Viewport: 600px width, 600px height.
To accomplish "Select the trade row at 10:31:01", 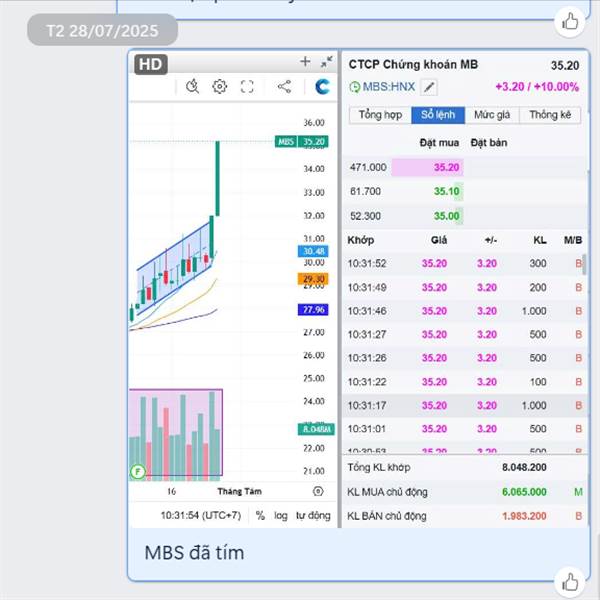I will click(x=465, y=429).
